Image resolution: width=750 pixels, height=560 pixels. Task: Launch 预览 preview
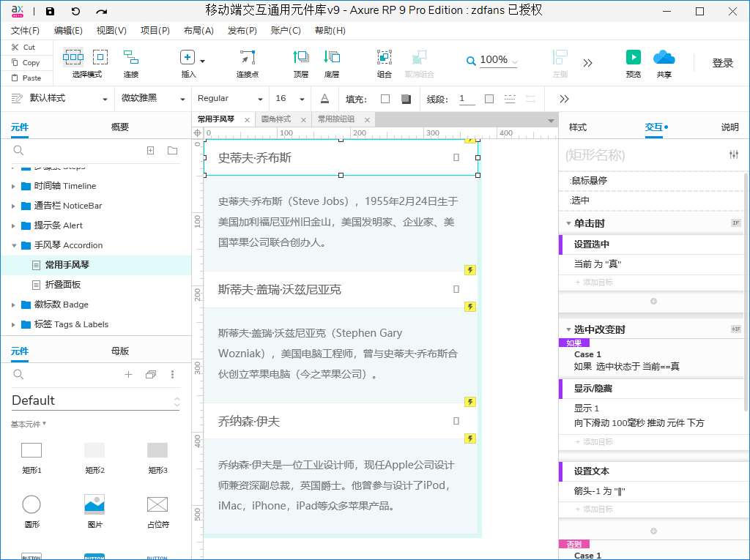point(634,63)
